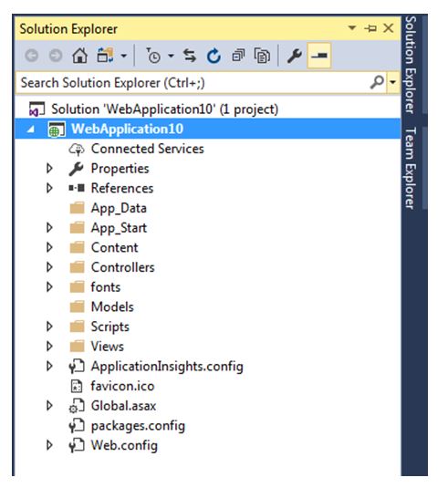Click the Properties wrench icon in tree
The width and height of the screenshot is (448, 488).
pos(77,169)
